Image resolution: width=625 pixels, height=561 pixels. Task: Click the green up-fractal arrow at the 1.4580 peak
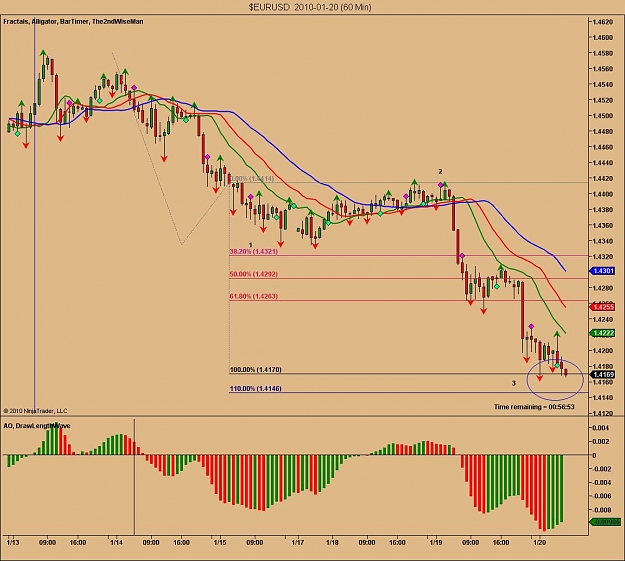tap(43, 53)
